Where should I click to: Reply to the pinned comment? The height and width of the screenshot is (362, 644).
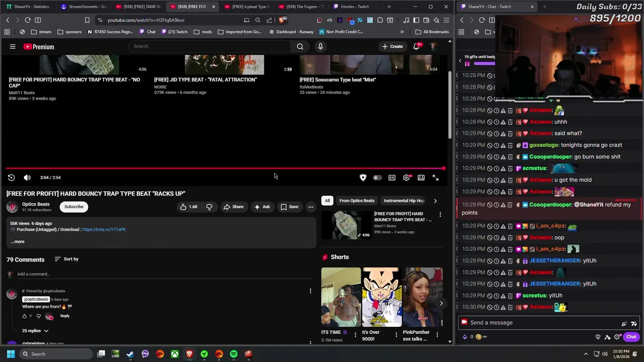point(65,316)
